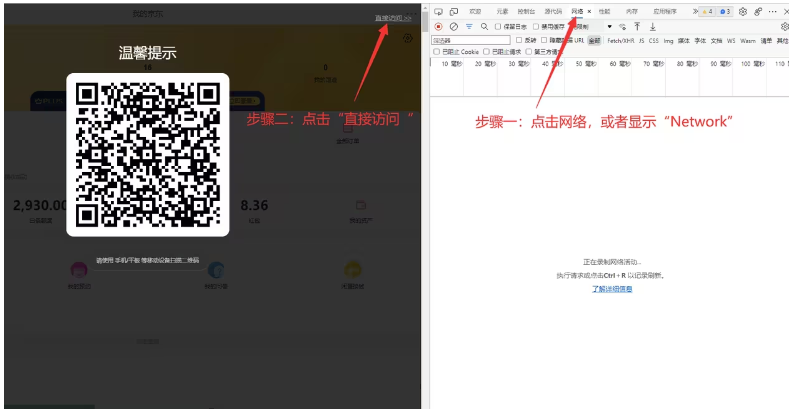Switch to the 控制台 tab
Screen dimensions: 797x409
click(527, 12)
